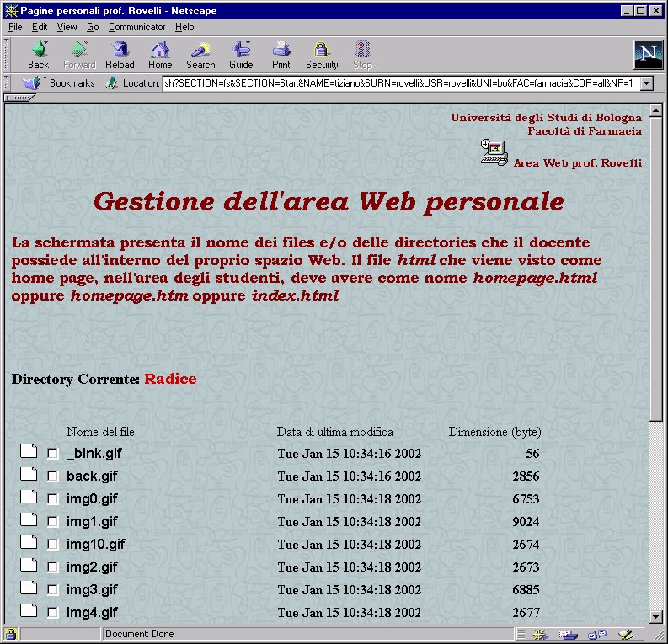Click the file icon for back.gif

(x=29, y=474)
